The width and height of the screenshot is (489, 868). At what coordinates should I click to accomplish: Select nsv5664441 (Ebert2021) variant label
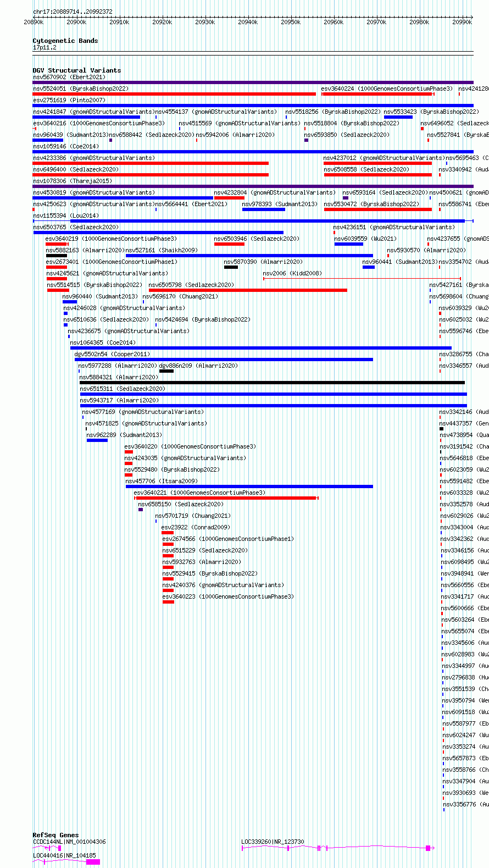(x=191, y=204)
